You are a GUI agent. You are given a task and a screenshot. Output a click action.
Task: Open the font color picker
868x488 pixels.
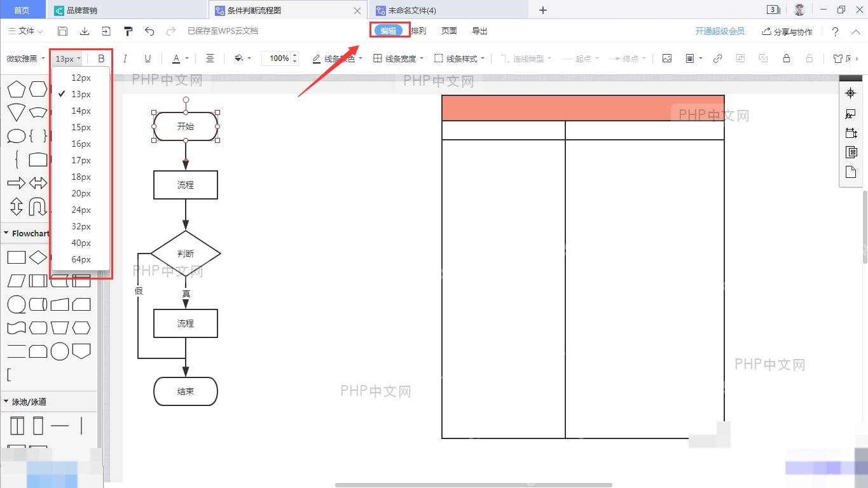(181, 58)
